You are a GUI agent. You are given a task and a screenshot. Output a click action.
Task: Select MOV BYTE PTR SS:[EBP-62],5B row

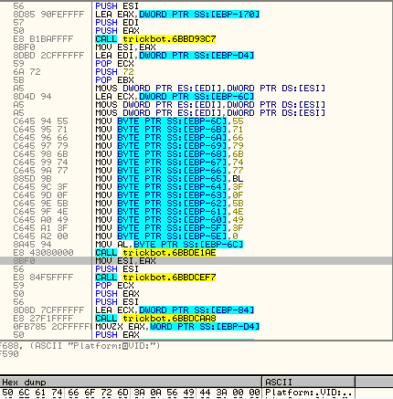(169, 203)
